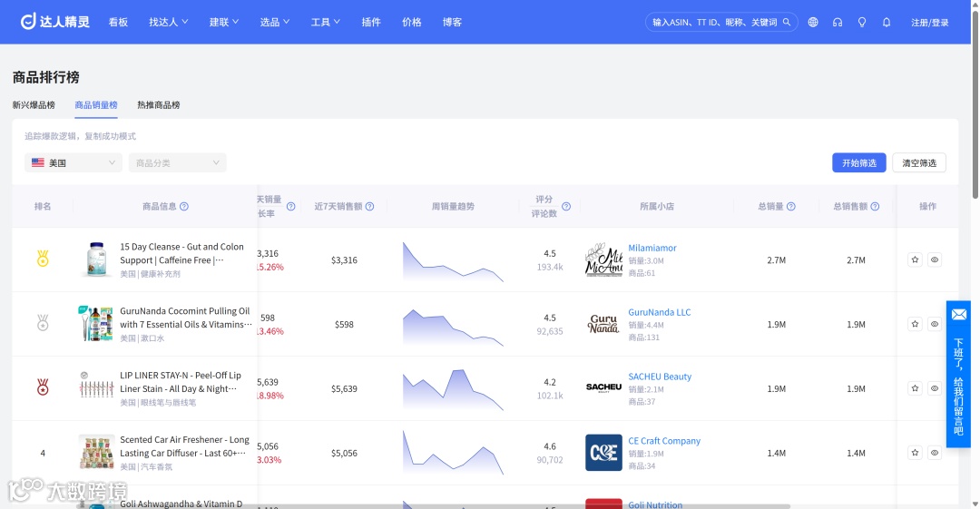Viewport: 980px width, 509px height.
Task: Toggle watch eye for GuruNanda Pulling Oil
Action: point(935,324)
